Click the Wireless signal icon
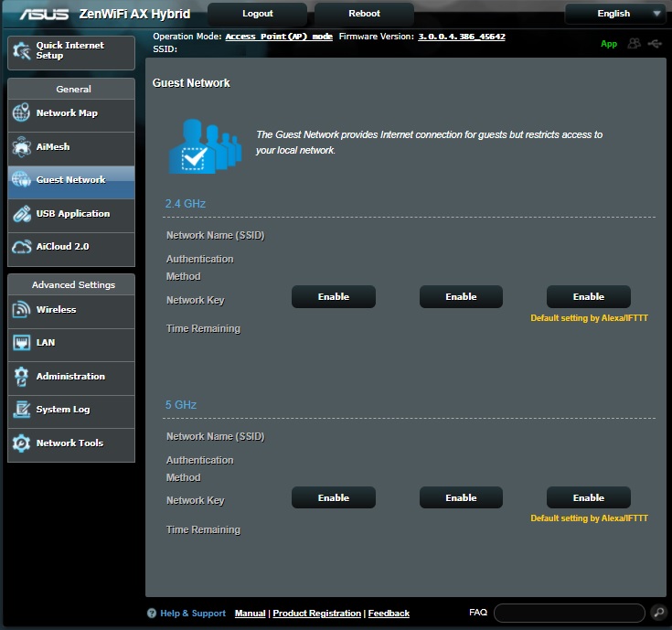The width and height of the screenshot is (672, 630). (21, 309)
